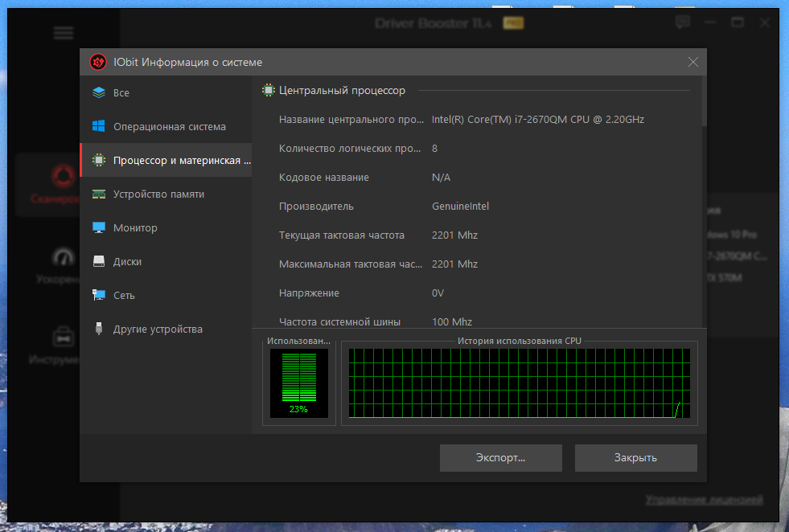Click the Управление лицензией link in Driver Booster

704,500
